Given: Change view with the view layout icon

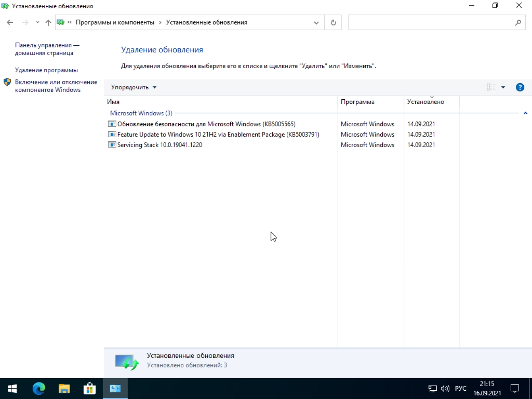Looking at the screenshot, I should point(491,87).
